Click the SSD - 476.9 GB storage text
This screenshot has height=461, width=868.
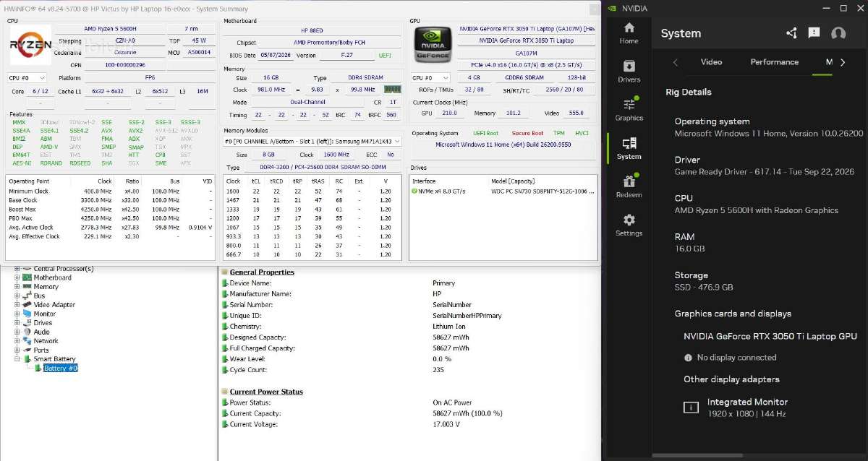click(x=704, y=287)
